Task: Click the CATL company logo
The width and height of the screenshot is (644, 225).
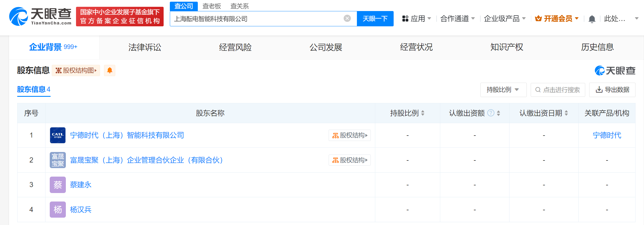Action: (58, 135)
